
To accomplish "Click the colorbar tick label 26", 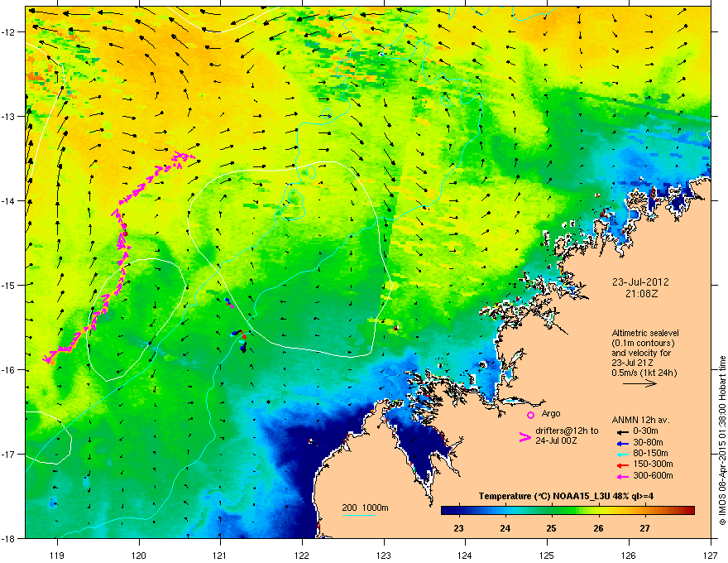I will [598, 528].
